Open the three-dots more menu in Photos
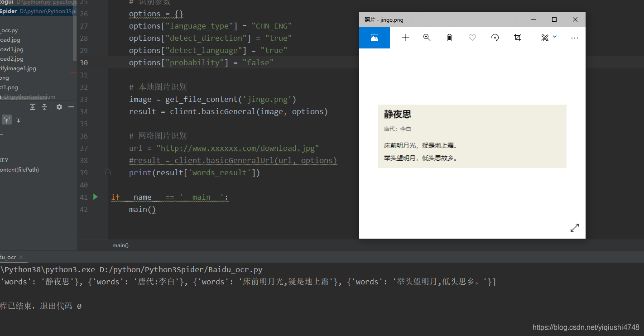This screenshot has width=644, height=336. pyautogui.click(x=575, y=38)
